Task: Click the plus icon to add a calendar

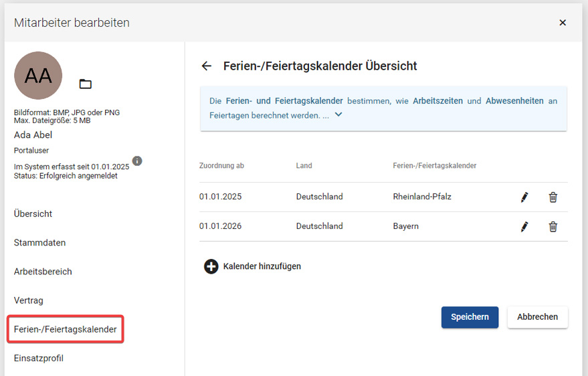Action: point(211,266)
